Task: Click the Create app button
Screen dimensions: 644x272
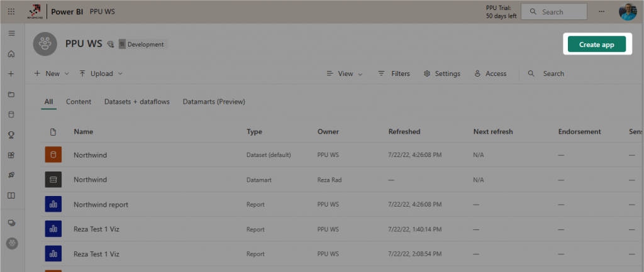Action: [597, 45]
